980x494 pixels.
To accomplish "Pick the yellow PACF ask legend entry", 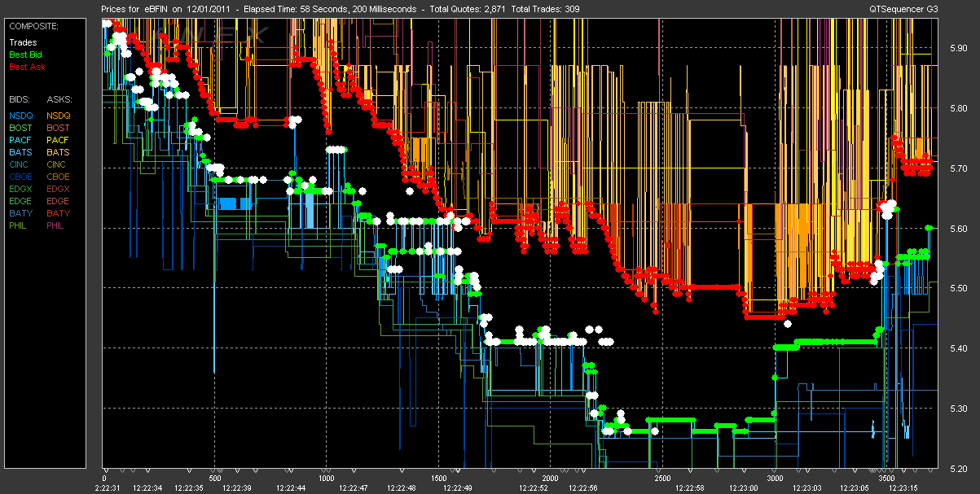I will (x=58, y=140).
